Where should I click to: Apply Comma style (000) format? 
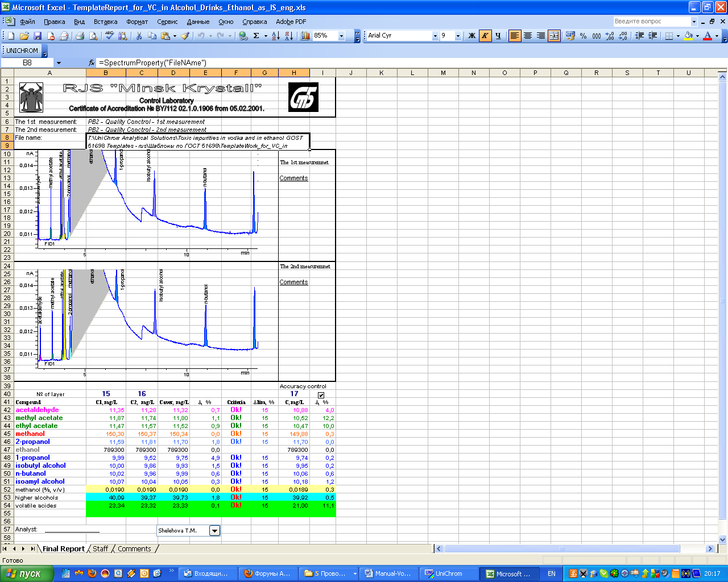coord(597,36)
